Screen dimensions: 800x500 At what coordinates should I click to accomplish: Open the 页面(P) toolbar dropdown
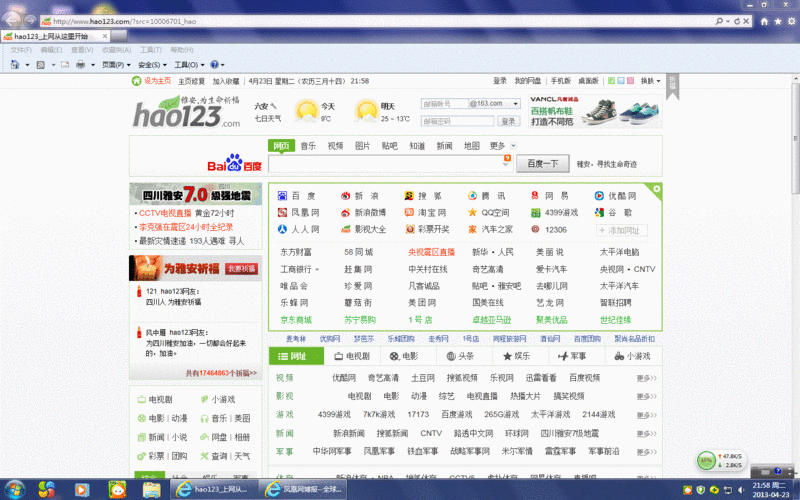click(x=115, y=65)
